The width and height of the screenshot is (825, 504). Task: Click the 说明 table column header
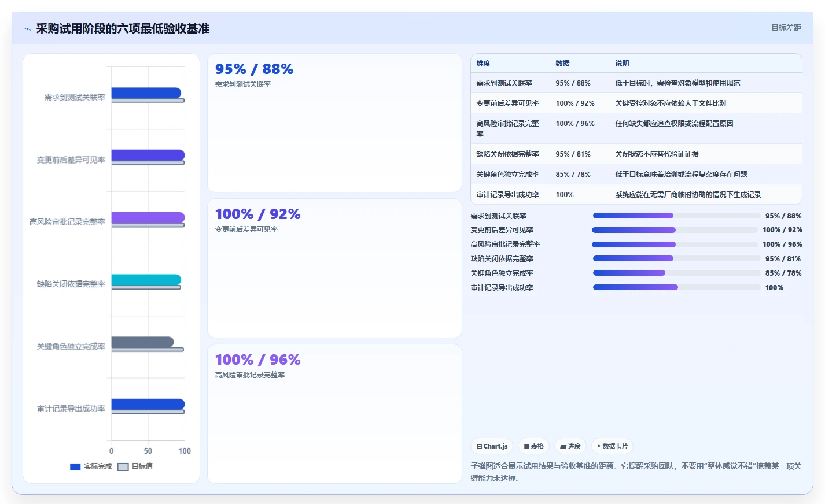tap(622, 64)
